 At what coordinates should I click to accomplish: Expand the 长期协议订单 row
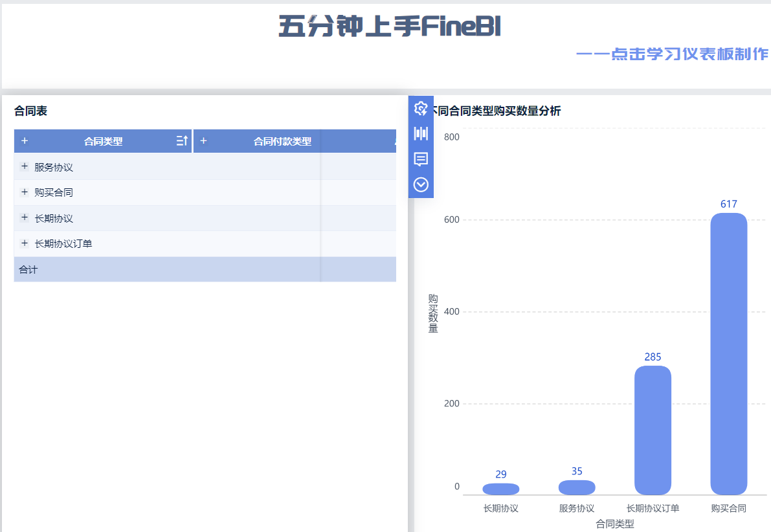[x=25, y=243]
